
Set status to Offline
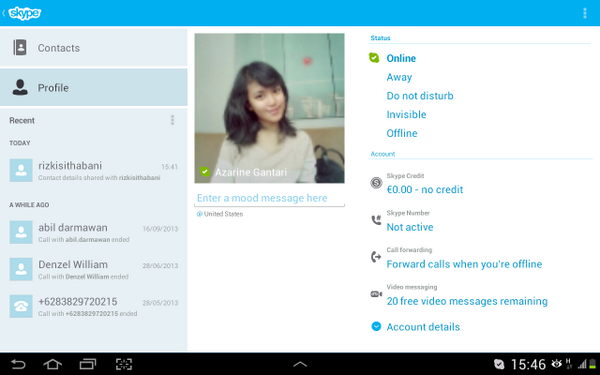tap(402, 134)
